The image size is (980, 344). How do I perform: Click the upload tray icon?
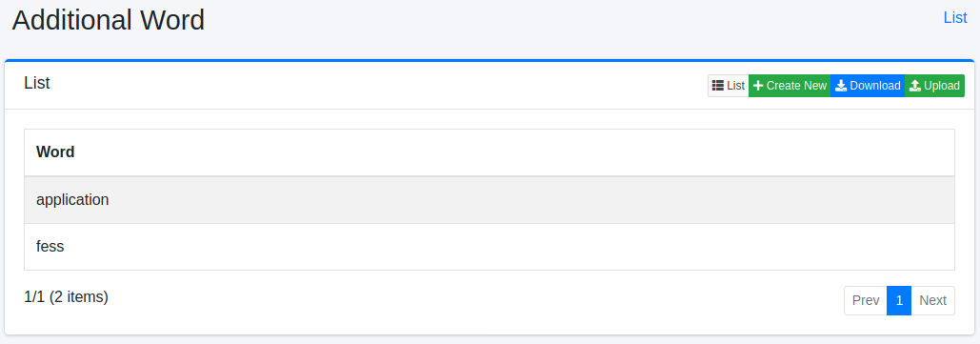915,86
